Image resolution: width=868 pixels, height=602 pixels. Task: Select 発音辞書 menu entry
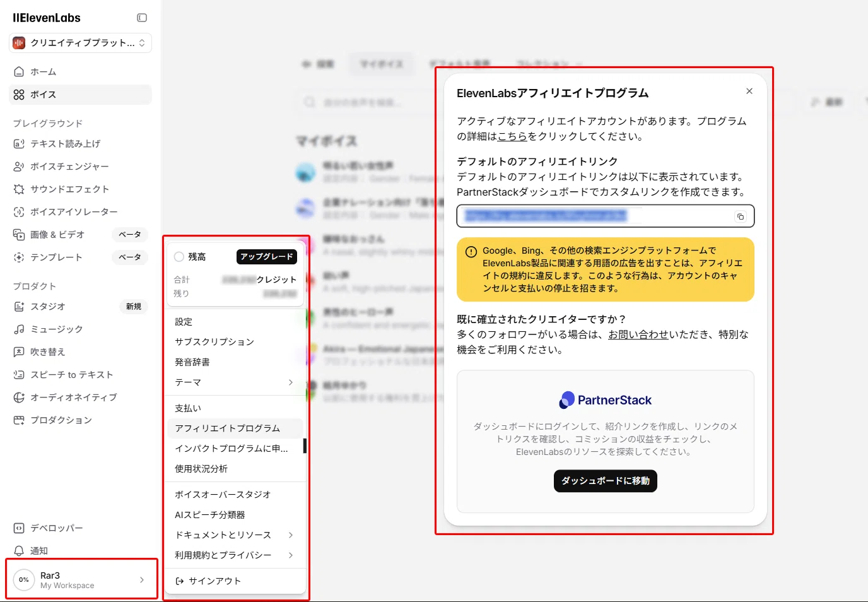pos(235,362)
